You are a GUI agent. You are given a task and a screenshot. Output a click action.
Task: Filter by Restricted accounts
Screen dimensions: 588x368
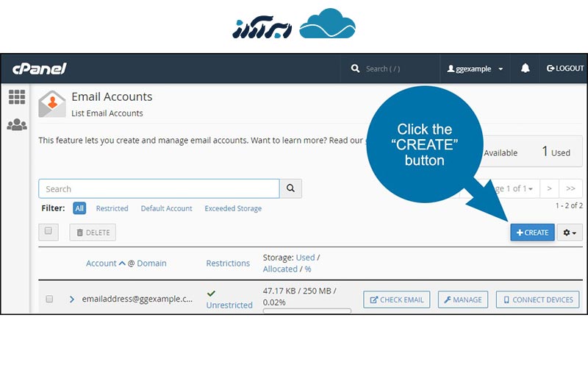tap(112, 208)
